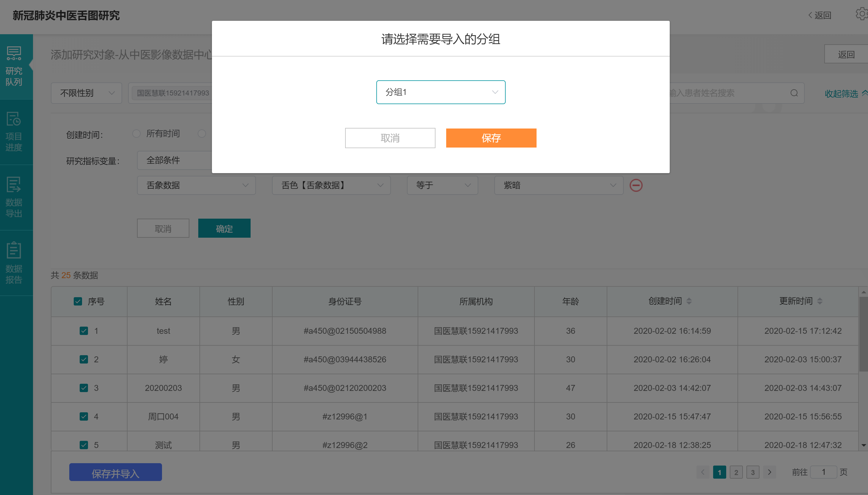The width and height of the screenshot is (868, 495).
Task: Go to page 2
Action: pyautogui.click(x=736, y=472)
